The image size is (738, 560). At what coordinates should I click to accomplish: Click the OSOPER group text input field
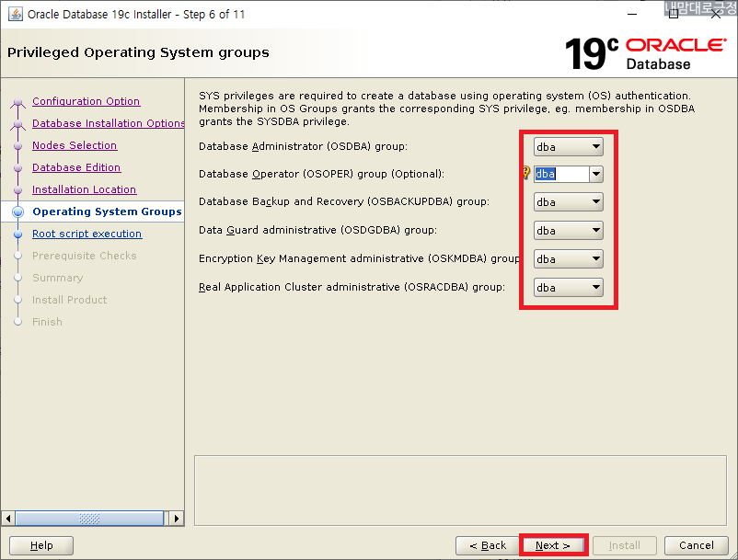pyautogui.click(x=561, y=174)
